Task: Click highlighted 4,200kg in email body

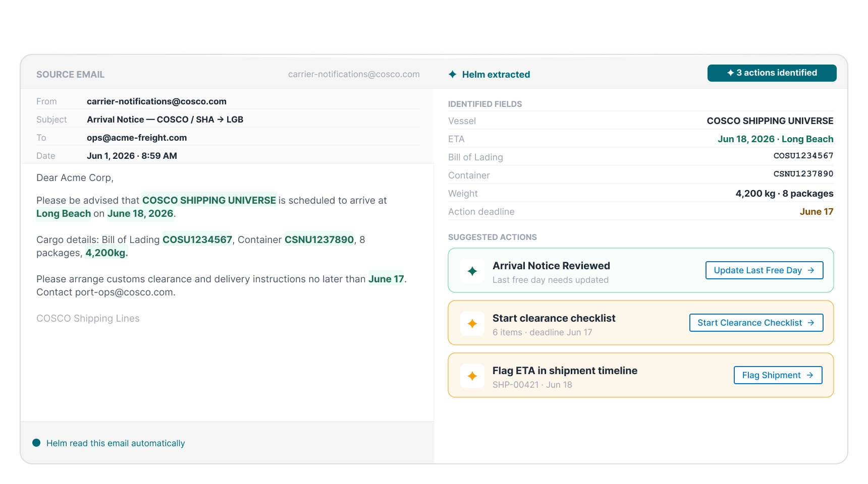Action: [x=106, y=253]
